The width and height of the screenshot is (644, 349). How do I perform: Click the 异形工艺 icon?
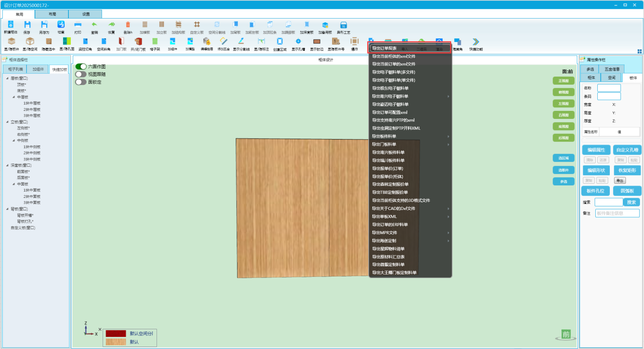coord(343,25)
